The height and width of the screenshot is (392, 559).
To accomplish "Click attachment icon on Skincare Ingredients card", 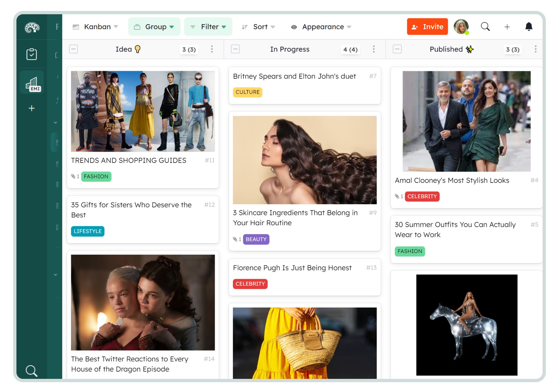I will [x=235, y=239].
